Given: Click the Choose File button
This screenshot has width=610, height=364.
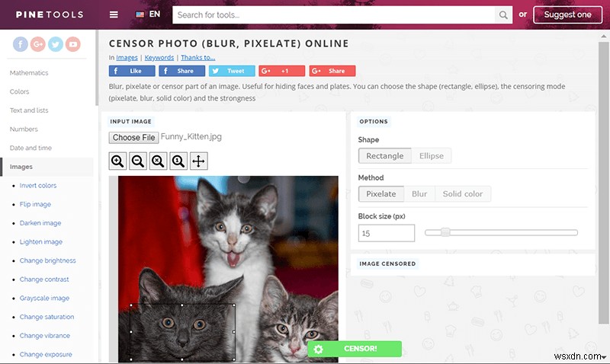Looking at the screenshot, I should coord(134,138).
